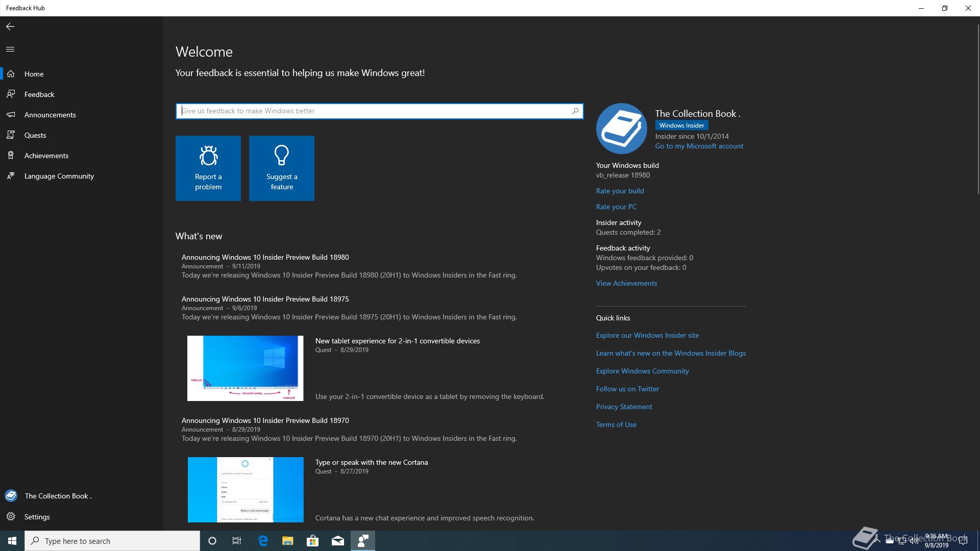Click the back arrow icon

[10, 27]
